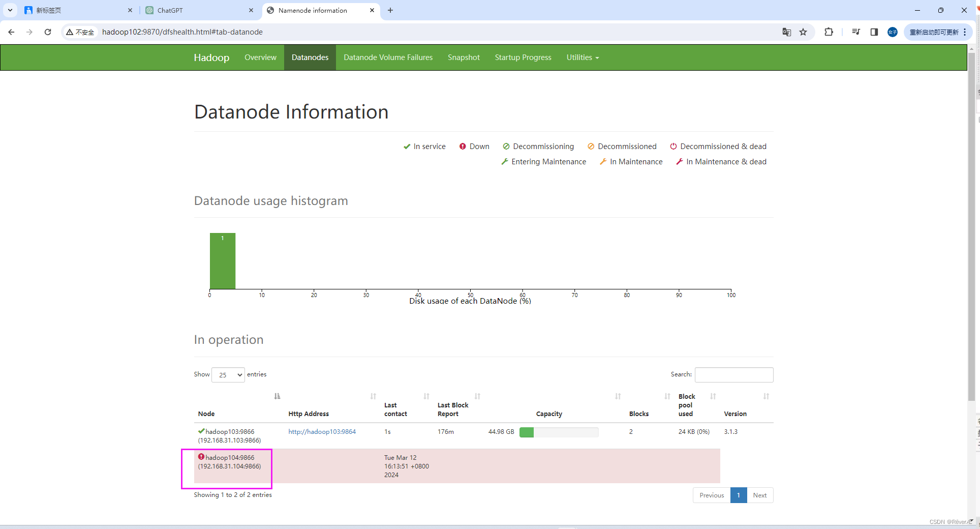
Task: Toggle sorting on Capacity column
Action: click(x=618, y=396)
